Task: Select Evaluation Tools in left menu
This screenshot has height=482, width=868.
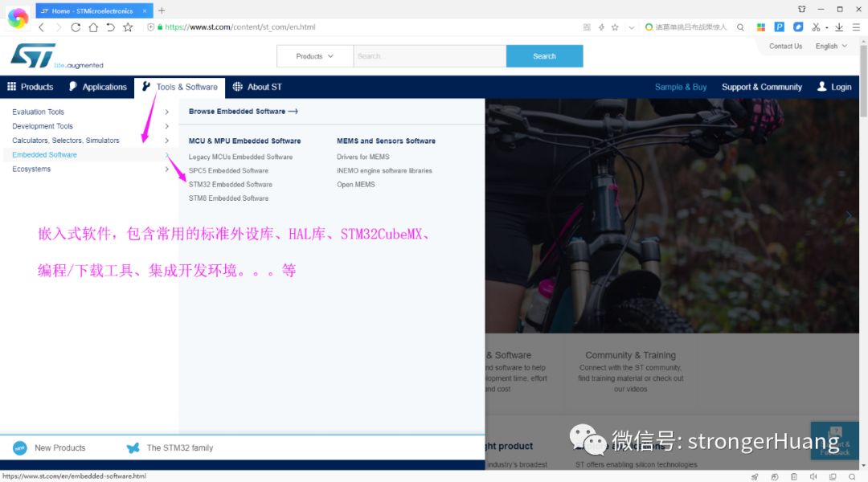Action: 39,112
